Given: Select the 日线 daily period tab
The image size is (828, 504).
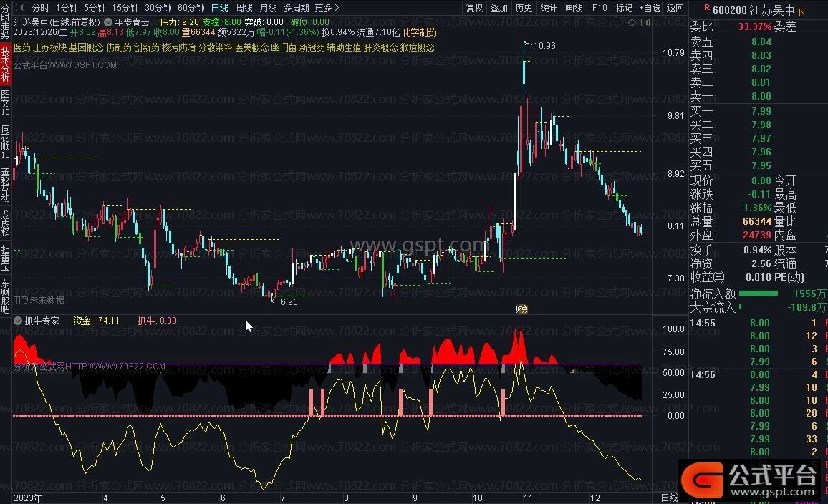Looking at the screenshot, I should tap(220, 8).
